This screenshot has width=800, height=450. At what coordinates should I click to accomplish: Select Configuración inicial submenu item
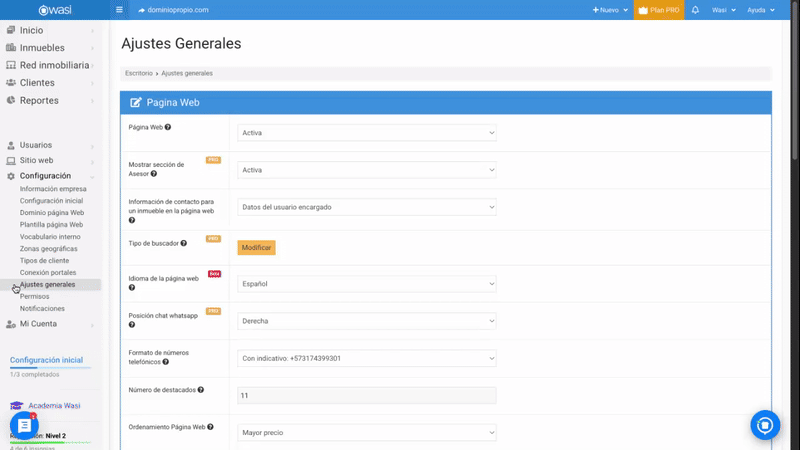pyautogui.click(x=51, y=201)
